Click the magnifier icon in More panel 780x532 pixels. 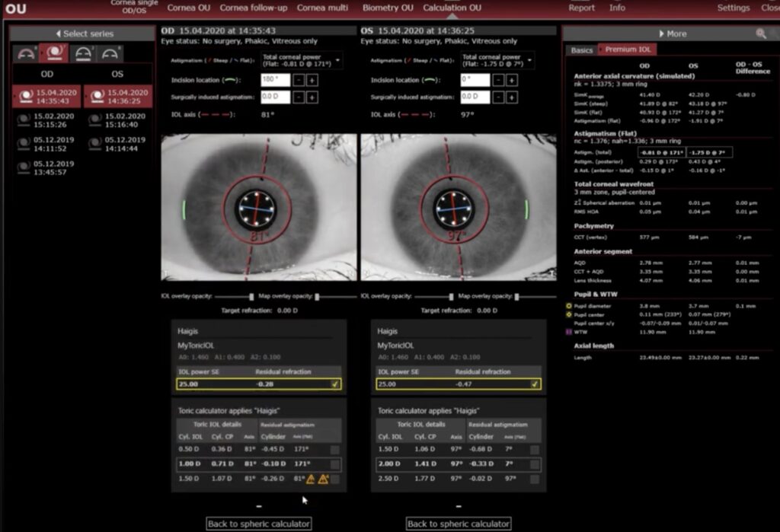[760, 34]
